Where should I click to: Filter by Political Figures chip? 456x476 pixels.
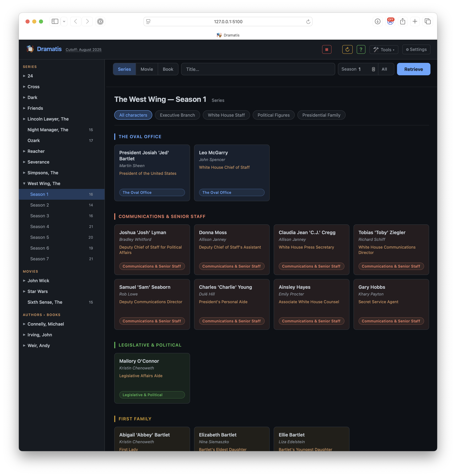tap(273, 115)
